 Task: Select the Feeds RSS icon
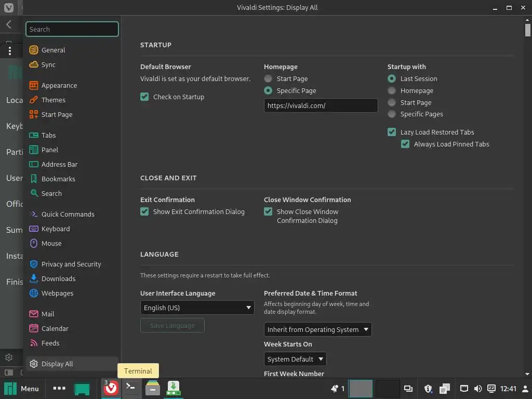(x=34, y=343)
